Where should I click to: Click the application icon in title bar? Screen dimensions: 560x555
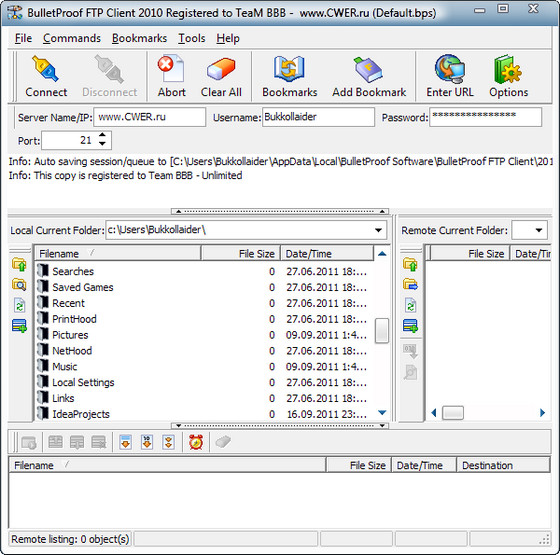click(x=14, y=13)
